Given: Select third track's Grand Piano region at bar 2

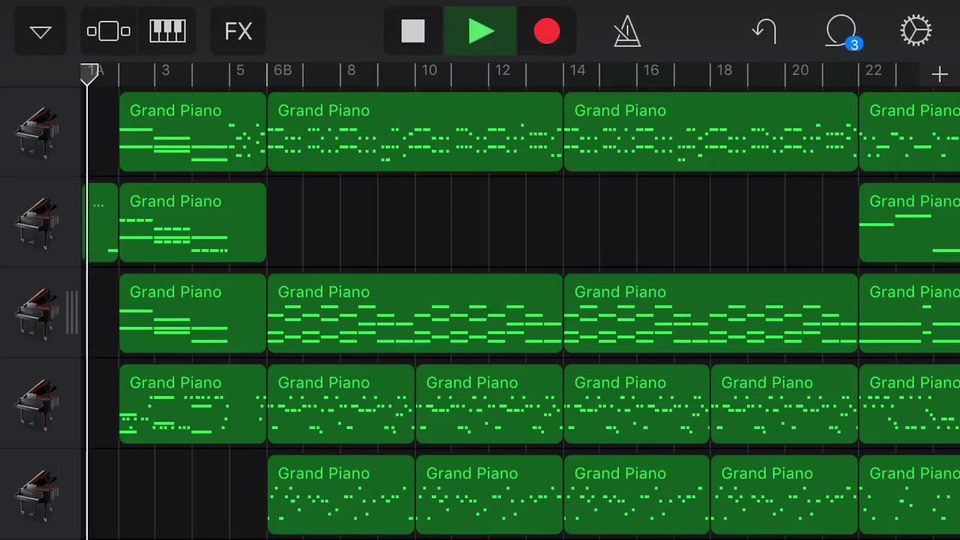Looking at the screenshot, I should click(x=193, y=313).
